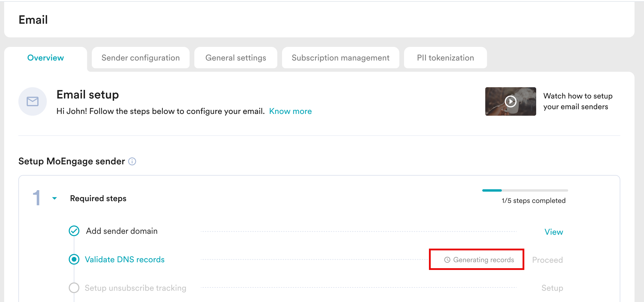Click the steps completed progress bar
This screenshot has width=644, height=302.
[x=525, y=190]
